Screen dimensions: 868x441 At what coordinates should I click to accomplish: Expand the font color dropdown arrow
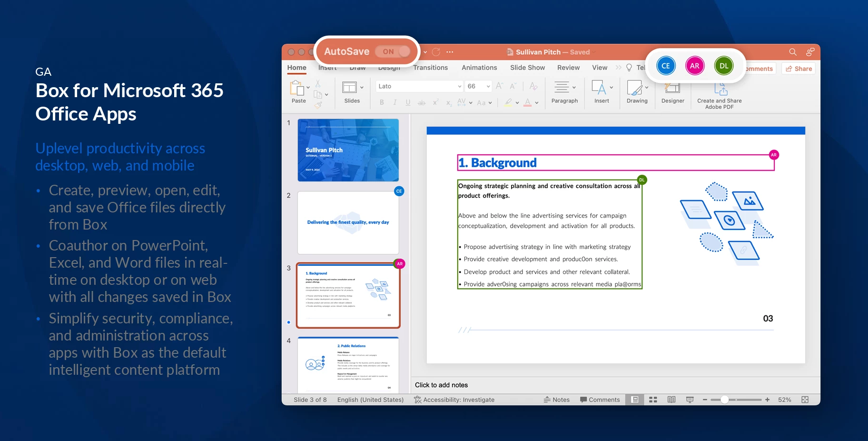tap(536, 102)
